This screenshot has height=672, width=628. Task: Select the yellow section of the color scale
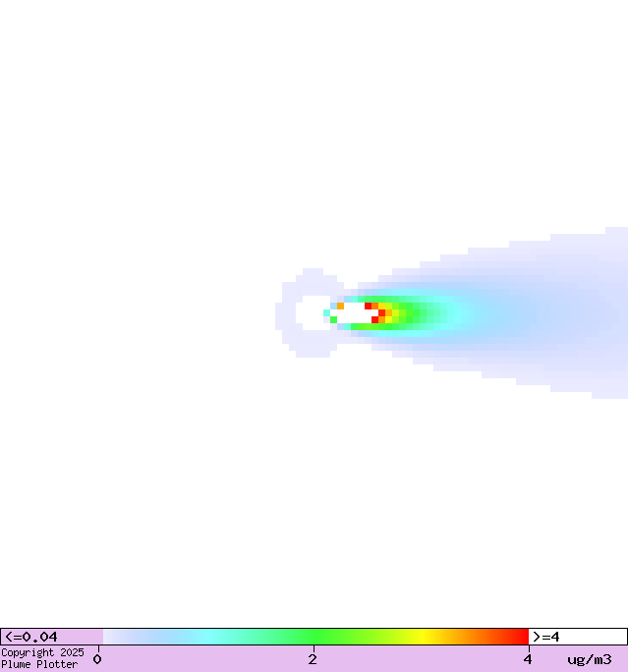pyautogui.click(x=421, y=637)
